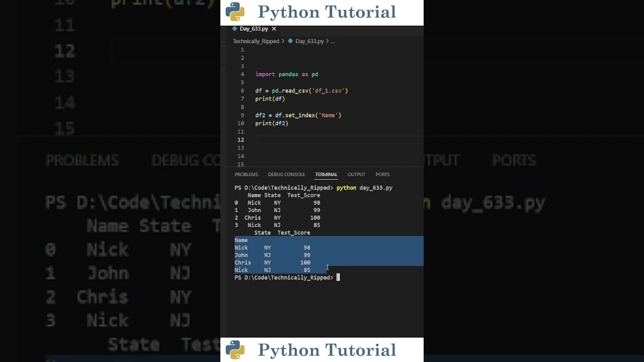Viewport: 644px width, 362px height.
Task: Select the TERMINAL panel tab
Action: click(x=326, y=174)
